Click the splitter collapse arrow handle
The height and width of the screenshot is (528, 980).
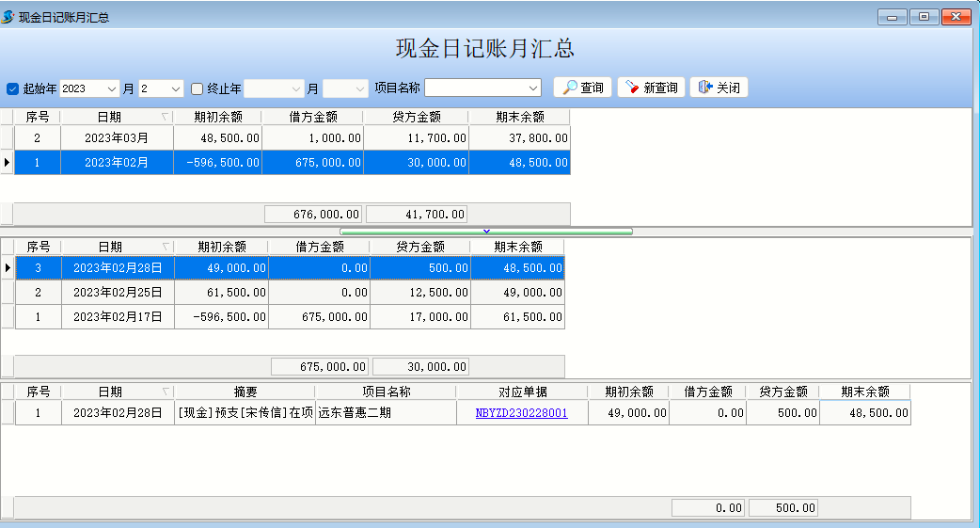coord(486,231)
